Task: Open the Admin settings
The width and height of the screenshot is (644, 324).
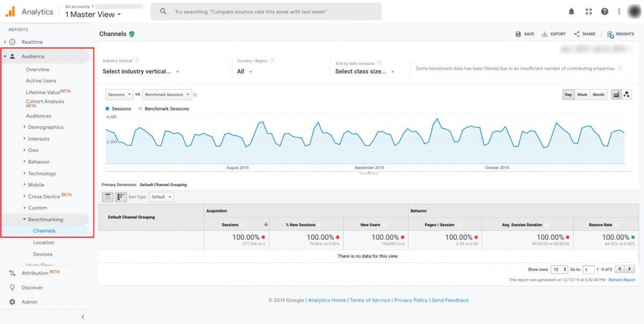Action: click(x=30, y=302)
